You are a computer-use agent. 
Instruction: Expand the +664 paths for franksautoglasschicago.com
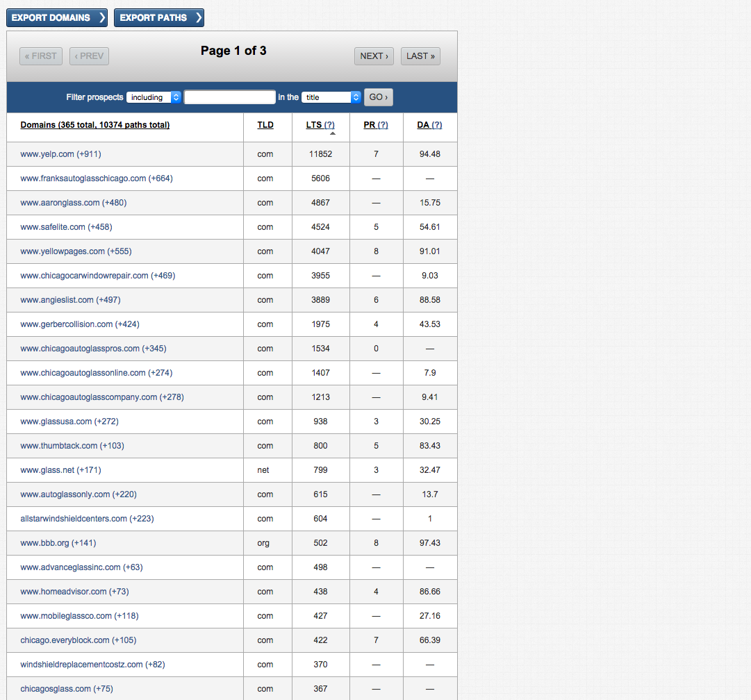point(160,178)
